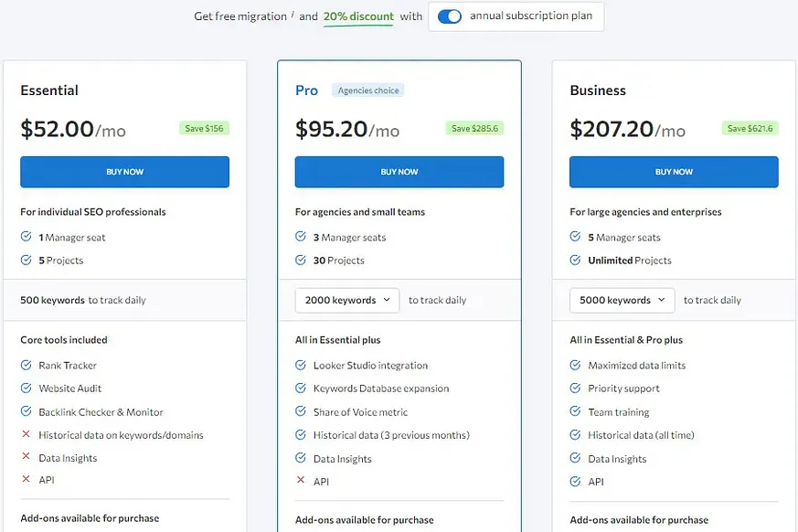
Task: Click the info icon beside free migration
Action: 293,15
